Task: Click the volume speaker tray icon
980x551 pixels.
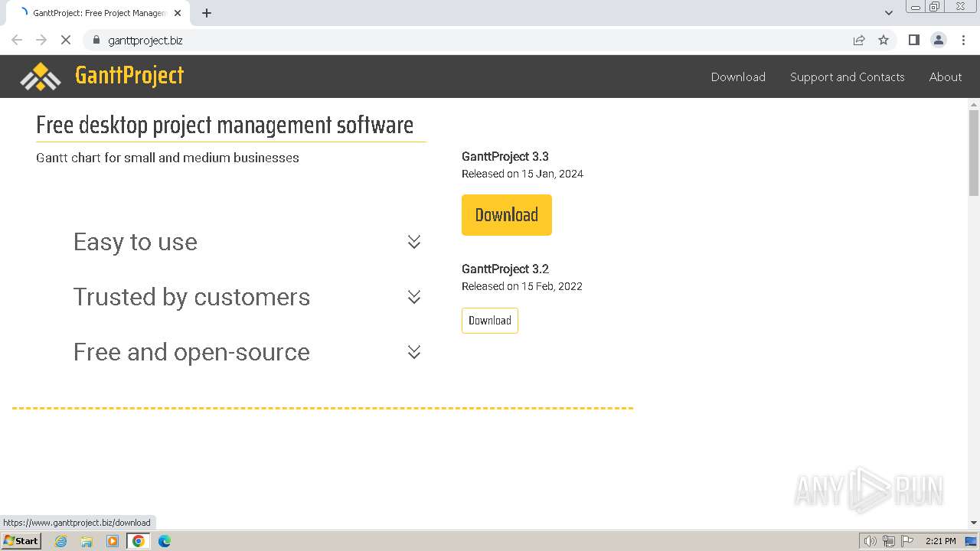Action: tap(870, 541)
